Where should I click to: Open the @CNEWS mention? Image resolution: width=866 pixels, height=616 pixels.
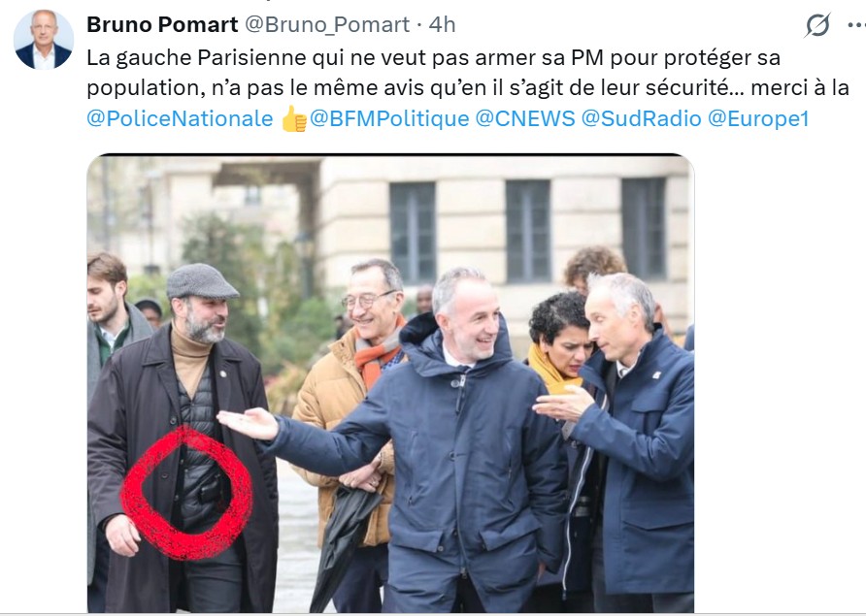(x=525, y=118)
